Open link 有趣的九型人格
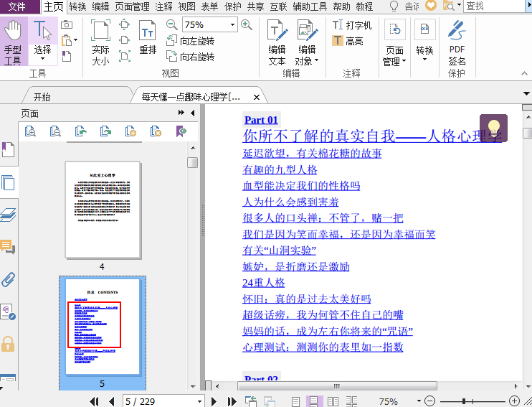Viewport: 532px width, 407px height. click(280, 169)
